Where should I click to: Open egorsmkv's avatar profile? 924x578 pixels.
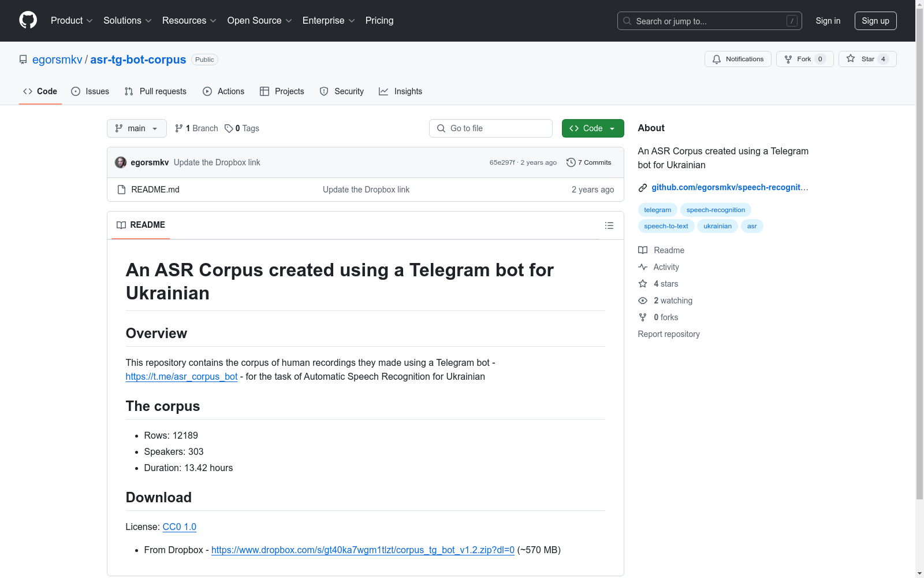coord(121,162)
